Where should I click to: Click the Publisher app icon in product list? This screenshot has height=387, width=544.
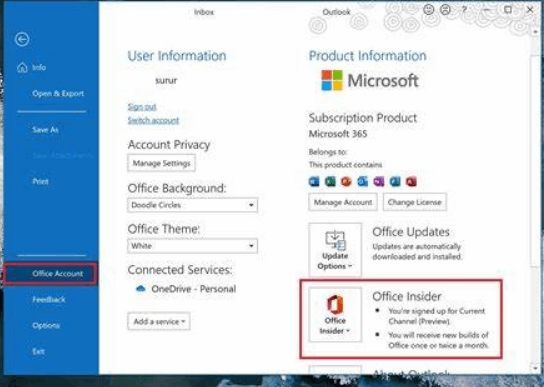point(395,182)
